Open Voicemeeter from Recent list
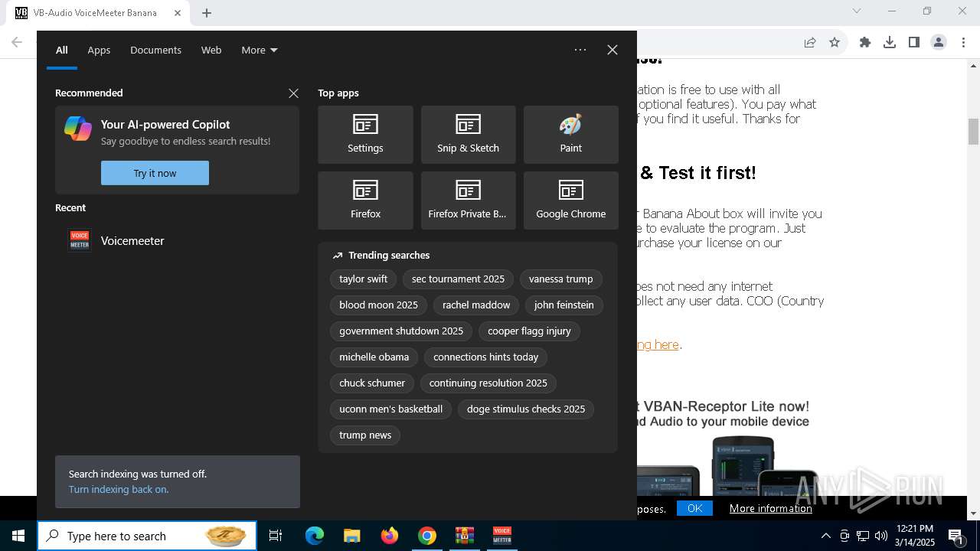Image resolution: width=980 pixels, height=551 pixels. click(177, 240)
